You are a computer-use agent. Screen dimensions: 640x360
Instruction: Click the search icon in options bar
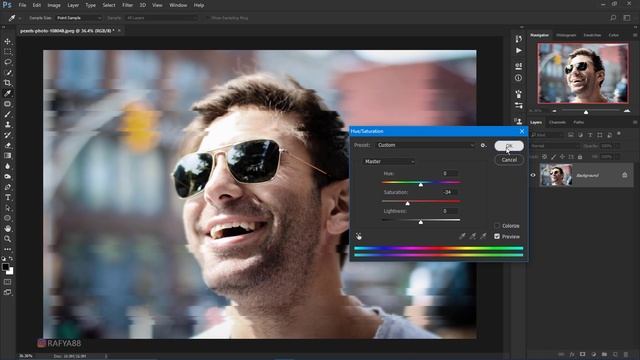coord(613,18)
